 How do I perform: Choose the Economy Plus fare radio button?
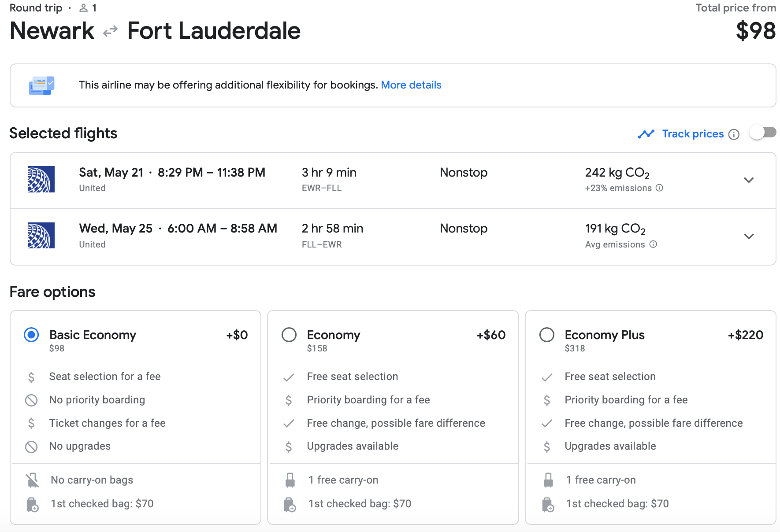pyautogui.click(x=547, y=335)
